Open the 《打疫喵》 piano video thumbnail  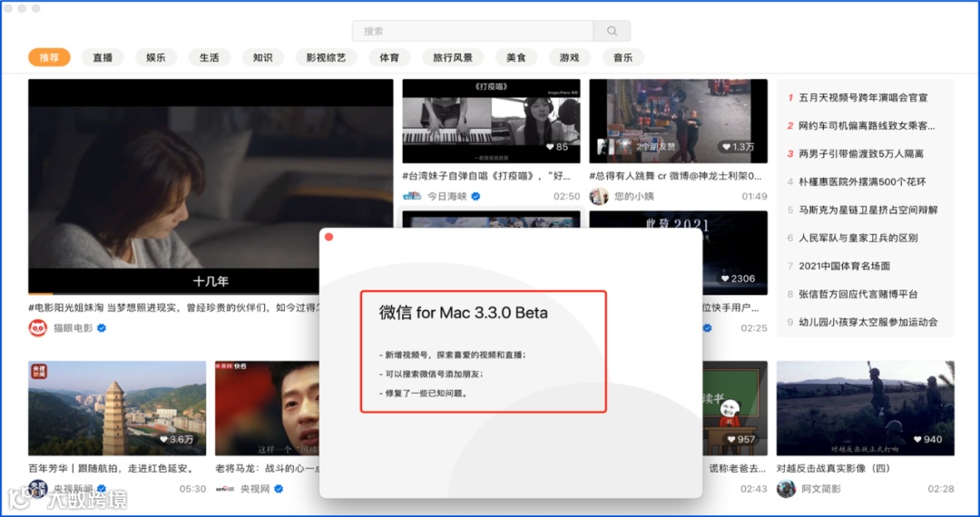point(491,122)
